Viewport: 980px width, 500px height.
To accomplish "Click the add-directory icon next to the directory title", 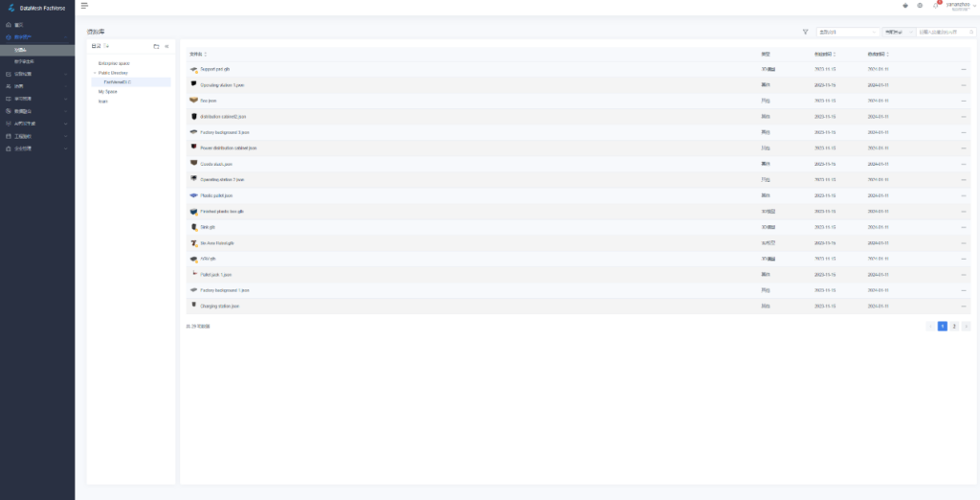I will (106, 46).
